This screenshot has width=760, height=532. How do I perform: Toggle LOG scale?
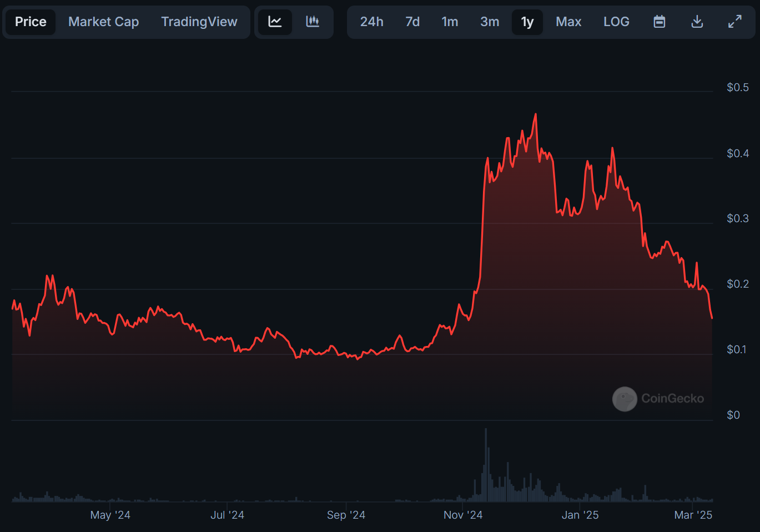pyautogui.click(x=616, y=22)
